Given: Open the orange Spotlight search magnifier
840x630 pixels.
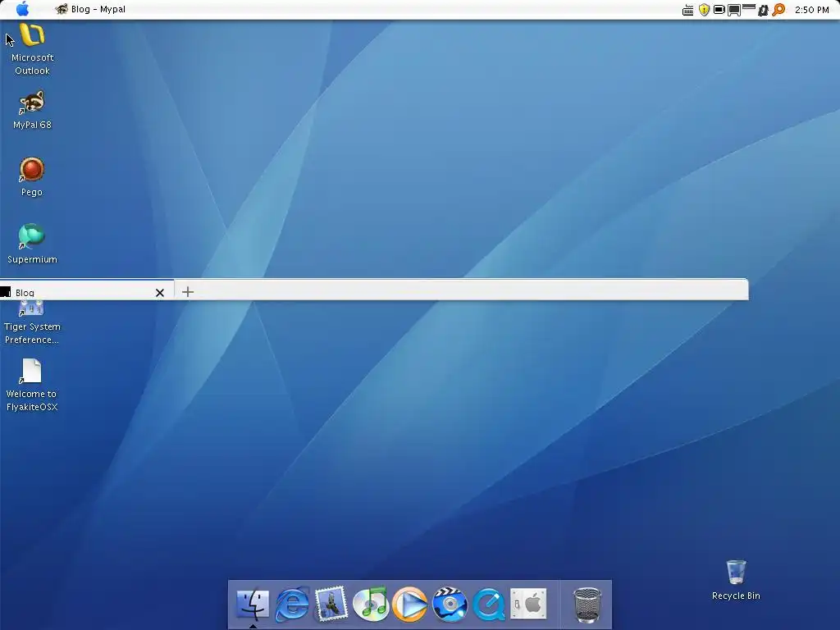Looking at the screenshot, I should click(778, 10).
